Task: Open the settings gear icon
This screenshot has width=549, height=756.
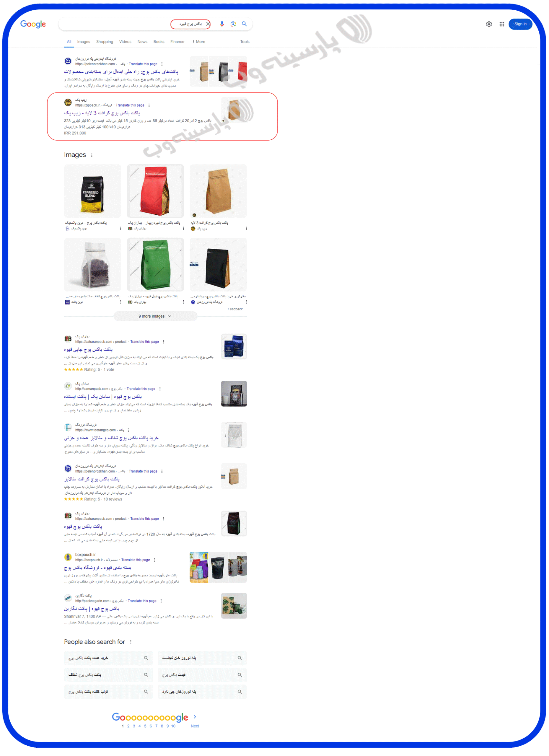Action: coord(489,24)
